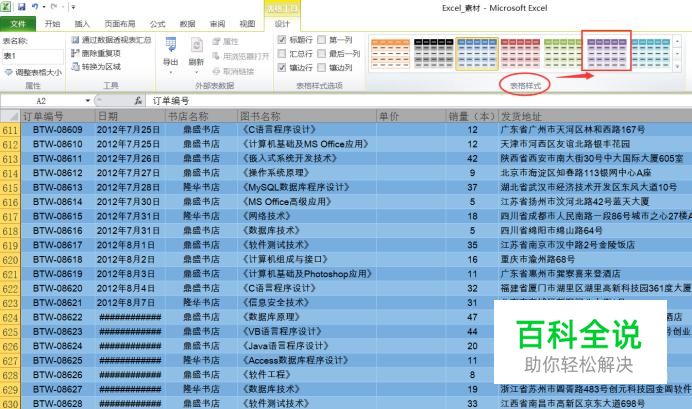Open the customize quick access toolbar dropdown
This screenshot has height=409, width=692.
pyautogui.click(x=73, y=7)
